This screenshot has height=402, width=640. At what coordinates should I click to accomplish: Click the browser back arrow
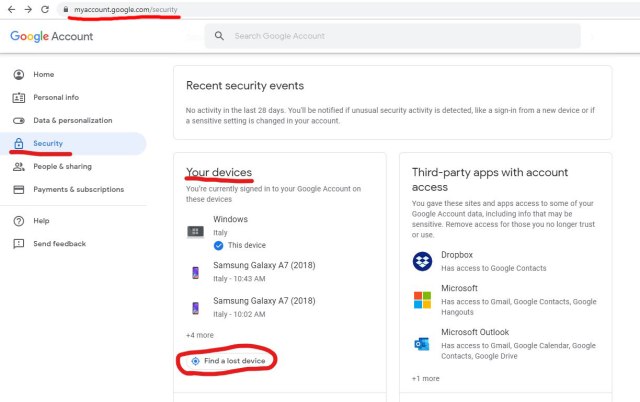[10, 9]
